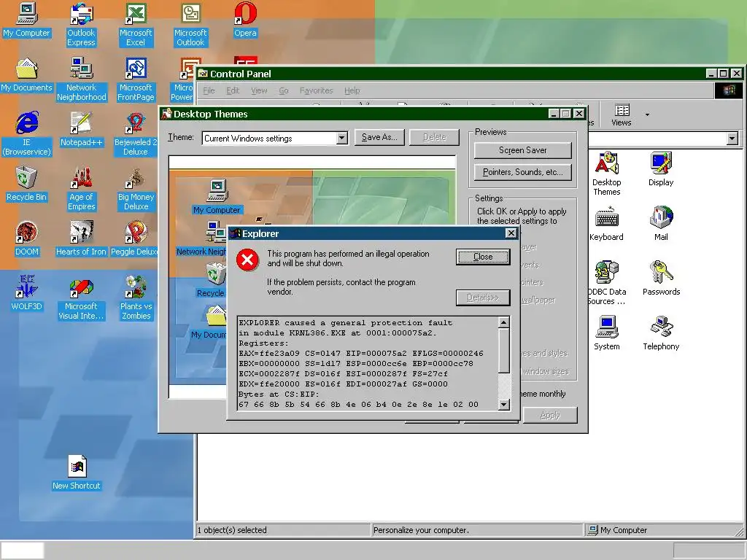Viewport: 747px width, 560px height.
Task: Click '1 object(s) selected' status text
Action: point(232,530)
